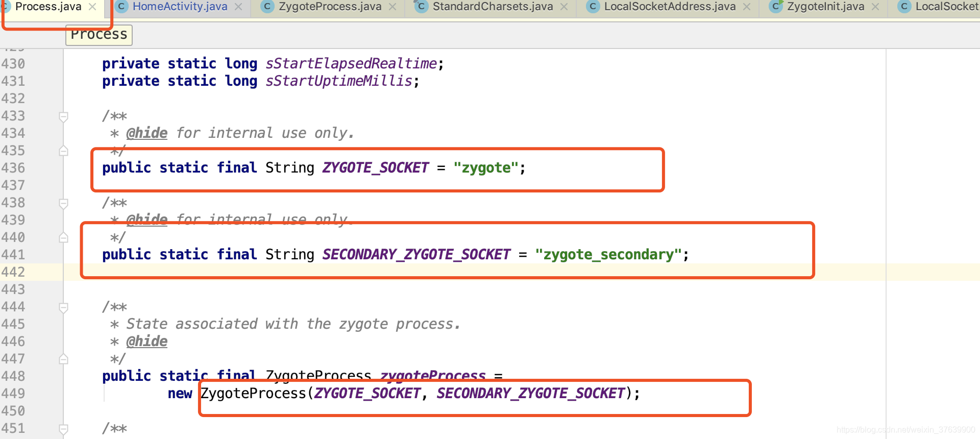Click the sStartElapsedRealtime field name
This screenshot has width=980, height=439.
(x=351, y=64)
